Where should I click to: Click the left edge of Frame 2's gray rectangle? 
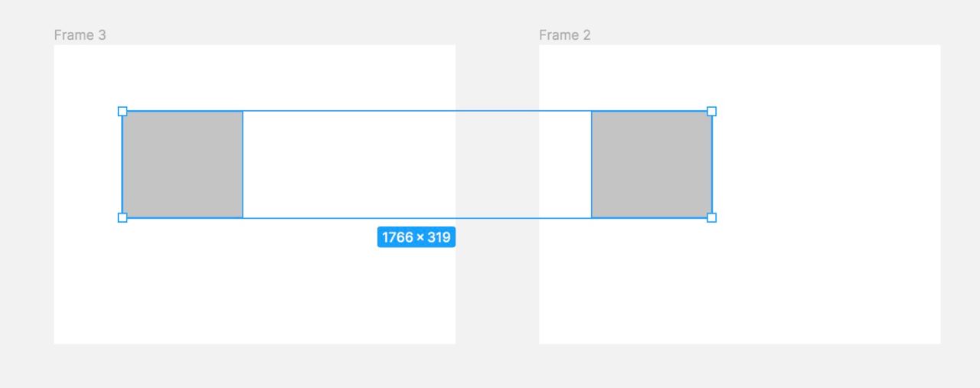click(592, 165)
